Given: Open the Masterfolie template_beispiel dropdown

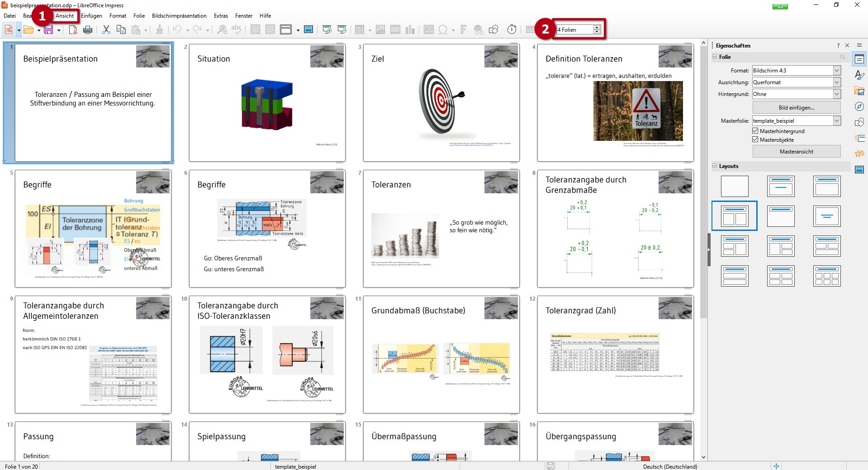Looking at the screenshot, I should point(836,121).
